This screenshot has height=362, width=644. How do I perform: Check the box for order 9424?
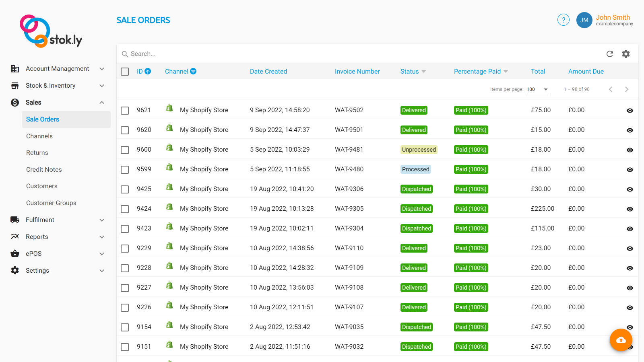point(125,209)
